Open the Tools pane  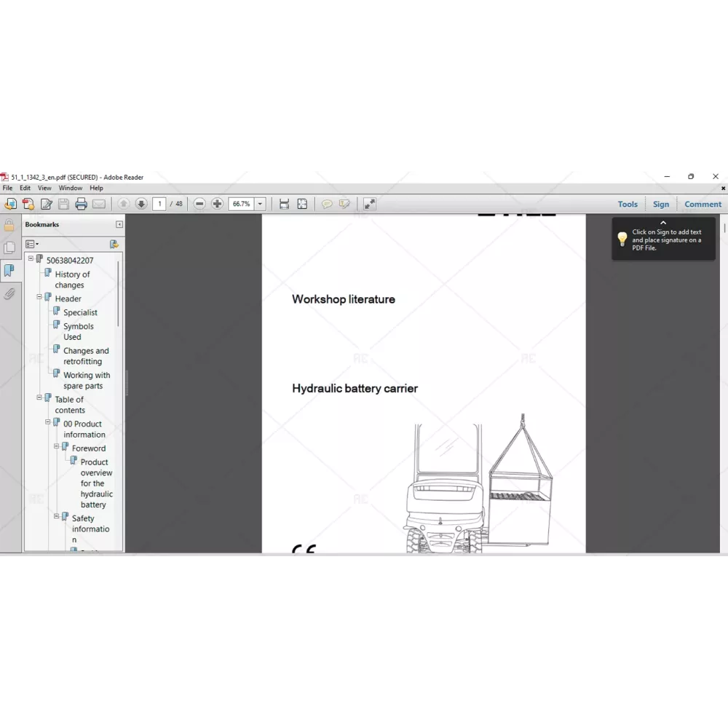tap(628, 205)
